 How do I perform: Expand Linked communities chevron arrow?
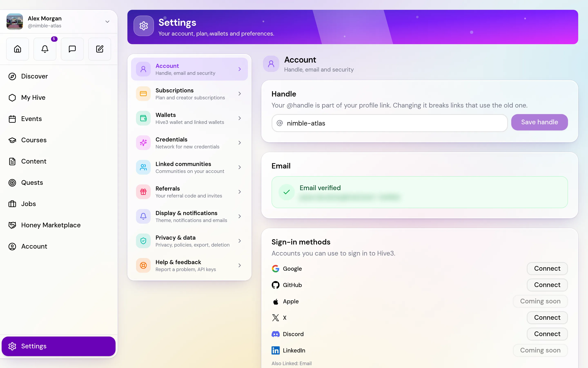point(239,167)
